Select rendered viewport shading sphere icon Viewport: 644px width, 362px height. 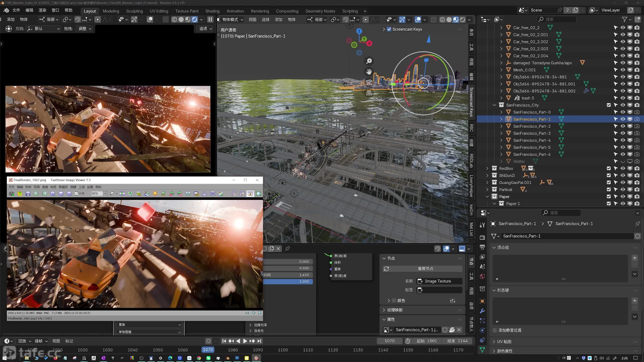[x=462, y=20]
